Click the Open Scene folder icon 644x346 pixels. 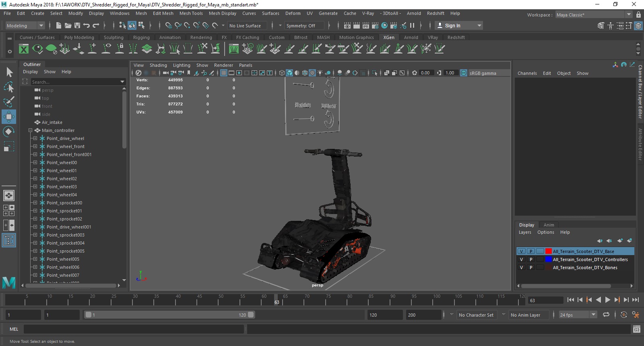pos(68,25)
